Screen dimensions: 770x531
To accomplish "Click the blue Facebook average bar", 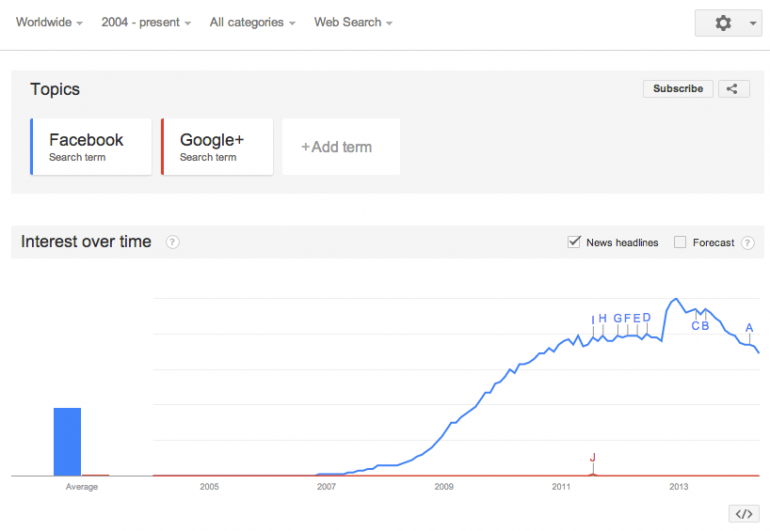I will click(x=67, y=442).
